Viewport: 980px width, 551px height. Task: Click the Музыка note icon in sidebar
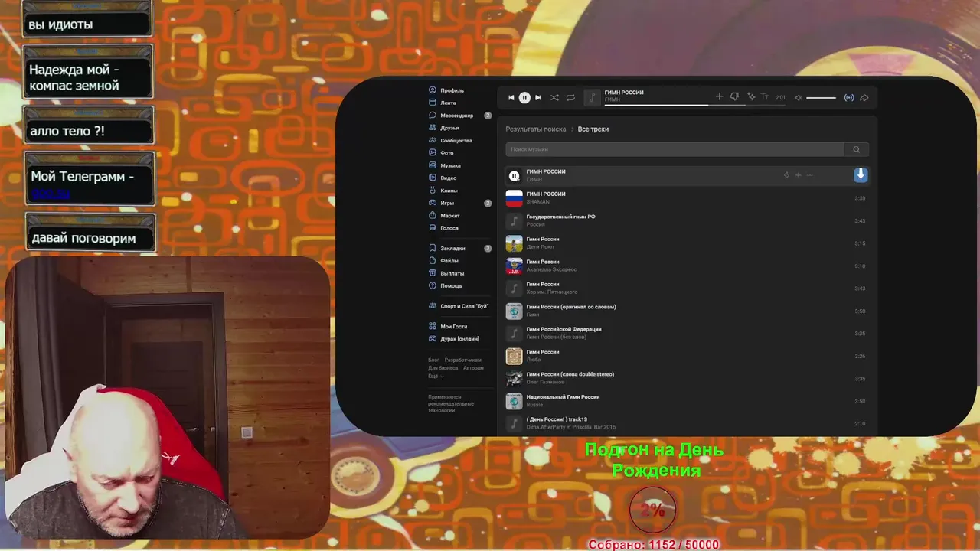(433, 165)
